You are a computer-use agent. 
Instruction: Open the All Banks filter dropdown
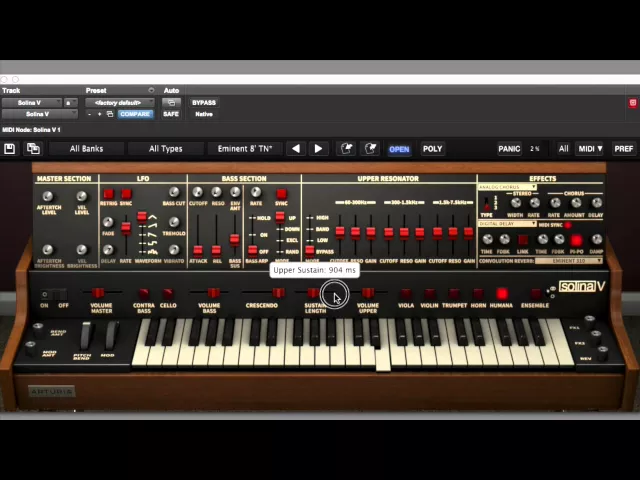coord(86,149)
